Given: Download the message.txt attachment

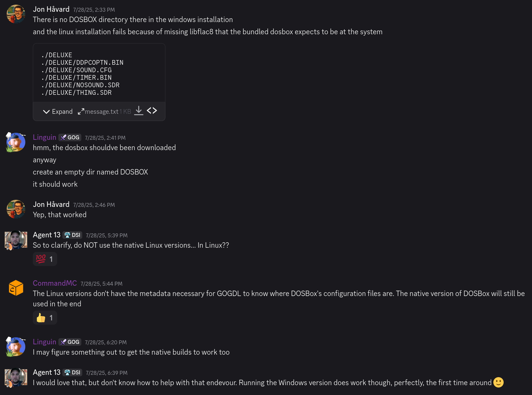Looking at the screenshot, I should [139, 111].
